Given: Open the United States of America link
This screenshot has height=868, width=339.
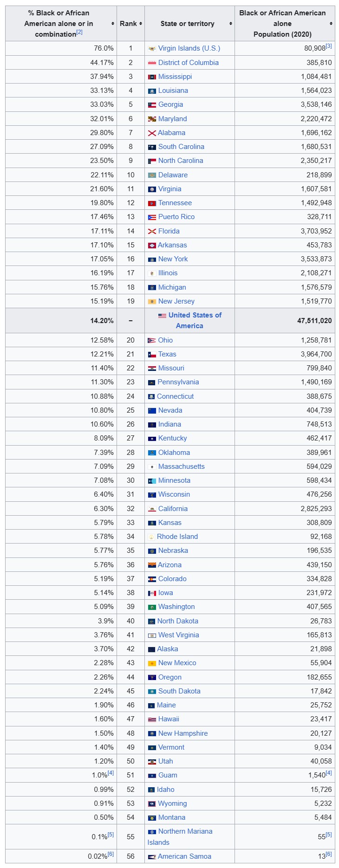Looking at the screenshot, I should tap(195, 315).
